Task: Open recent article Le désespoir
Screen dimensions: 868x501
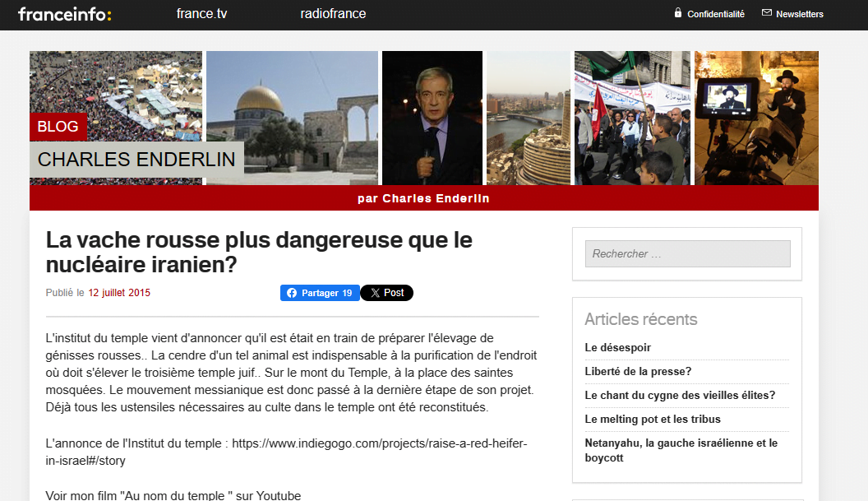Action: 618,347
